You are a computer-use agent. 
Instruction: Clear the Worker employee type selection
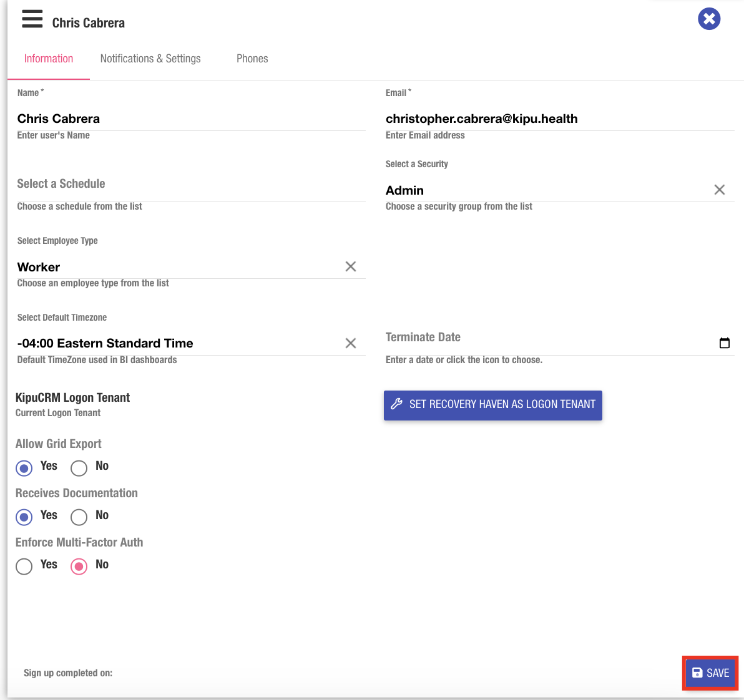[x=351, y=266]
